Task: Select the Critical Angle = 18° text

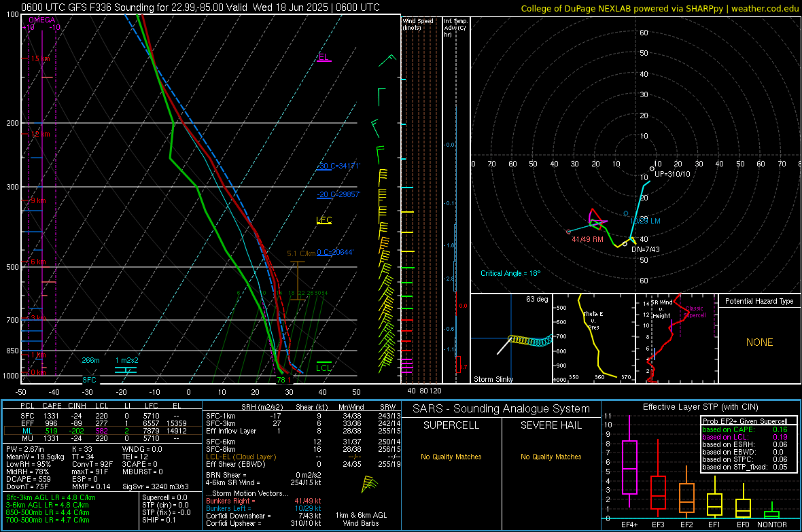Action: pyautogui.click(x=510, y=273)
